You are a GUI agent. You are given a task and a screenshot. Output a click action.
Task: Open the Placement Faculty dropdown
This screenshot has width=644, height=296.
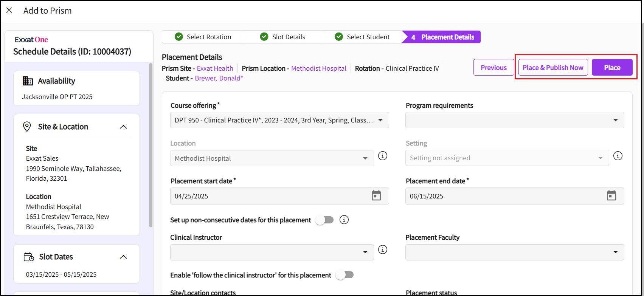pos(514,252)
